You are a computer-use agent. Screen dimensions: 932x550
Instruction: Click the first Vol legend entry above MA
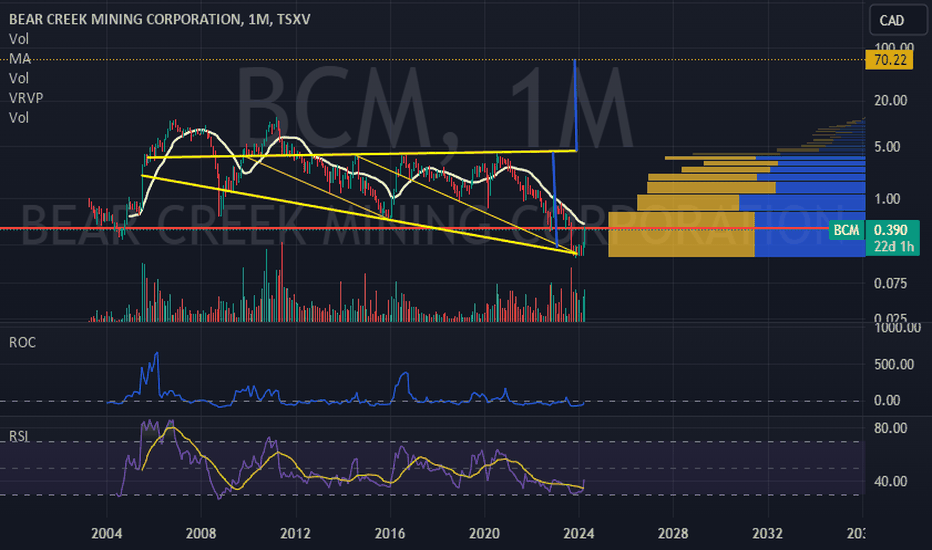click(18, 39)
